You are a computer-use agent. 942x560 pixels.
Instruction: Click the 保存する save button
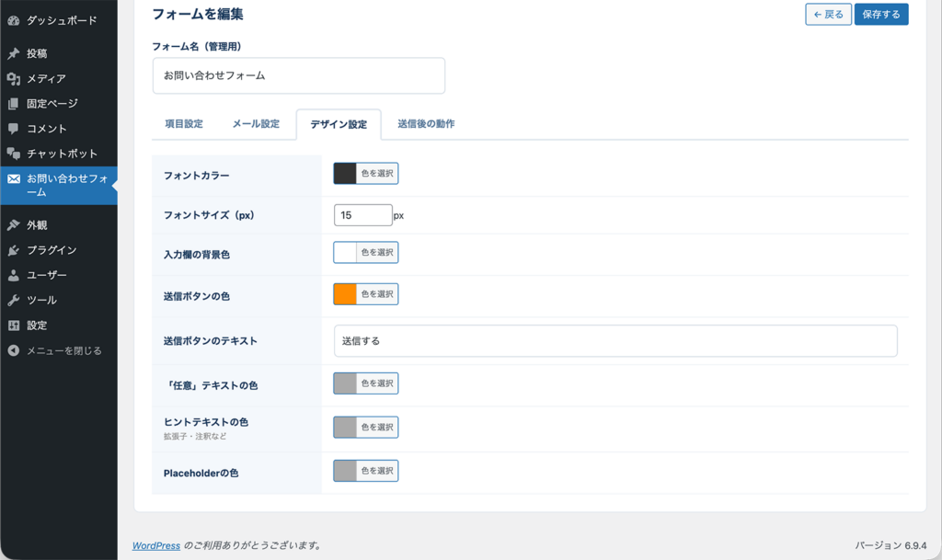tap(880, 15)
